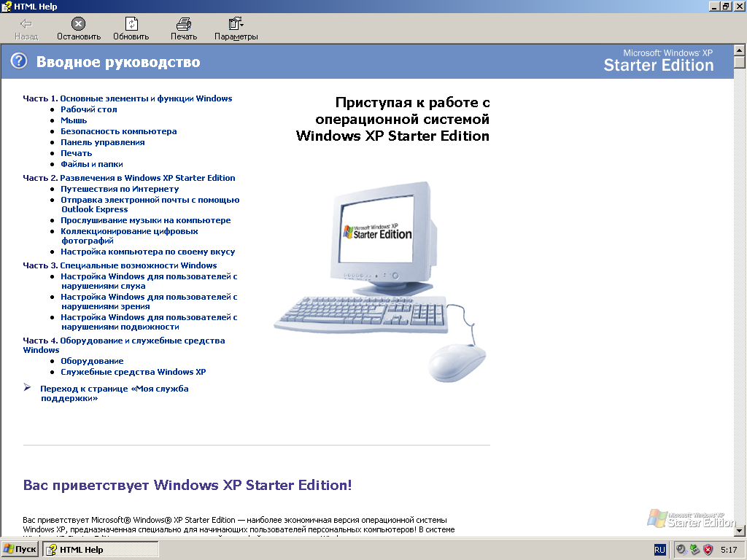Click the Назад (Back) toolbar icon

click(x=26, y=24)
